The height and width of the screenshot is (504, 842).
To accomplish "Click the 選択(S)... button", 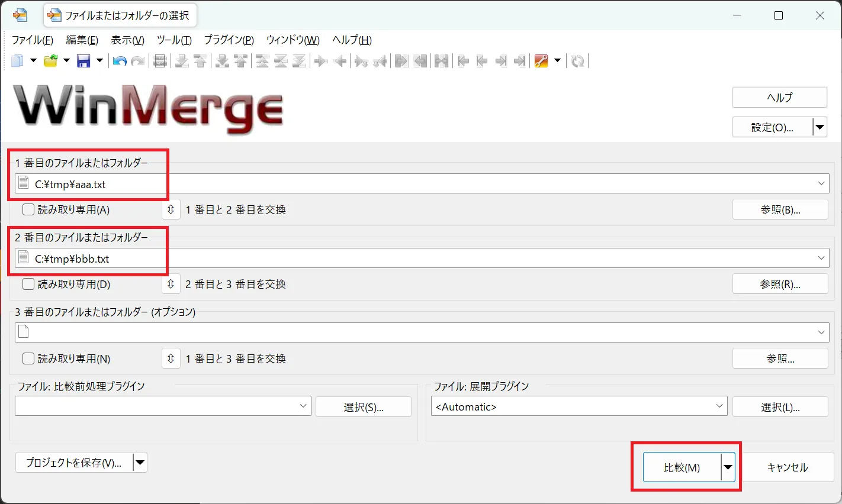I will click(364, 407).
